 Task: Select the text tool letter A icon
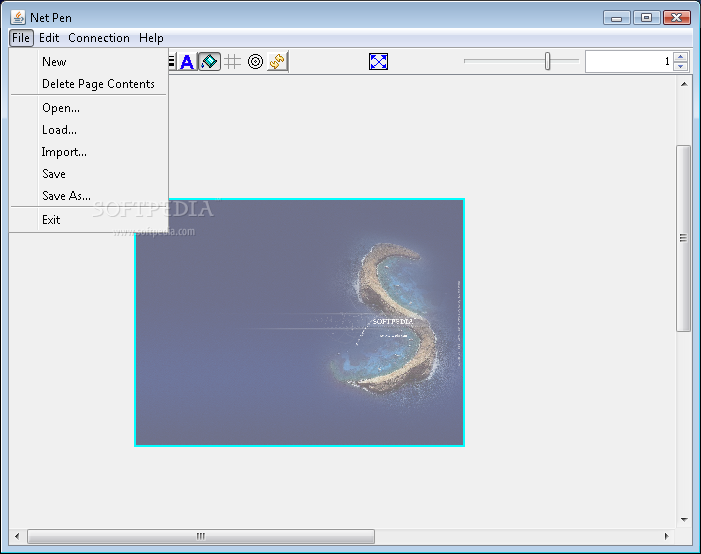[x=187, y=61]
